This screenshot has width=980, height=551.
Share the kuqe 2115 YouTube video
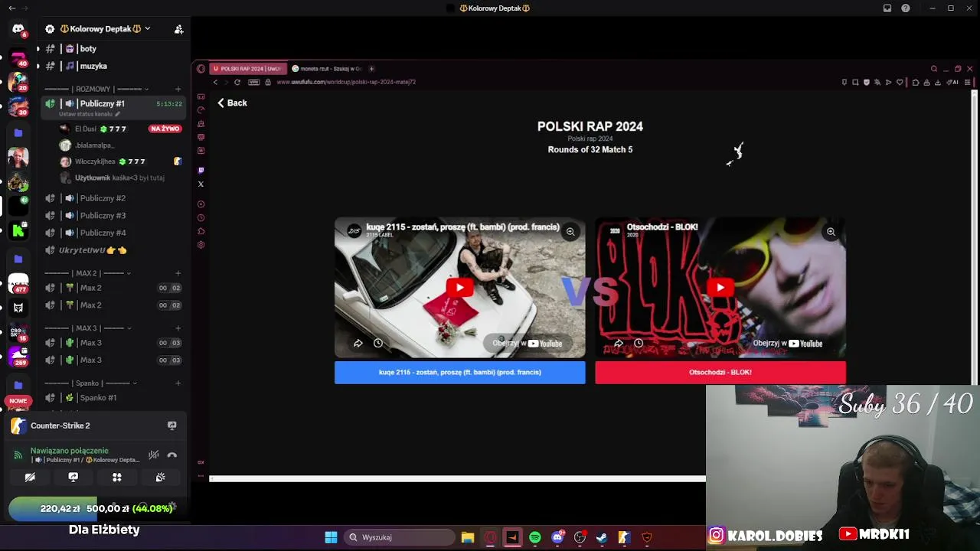tap(358, 343)
